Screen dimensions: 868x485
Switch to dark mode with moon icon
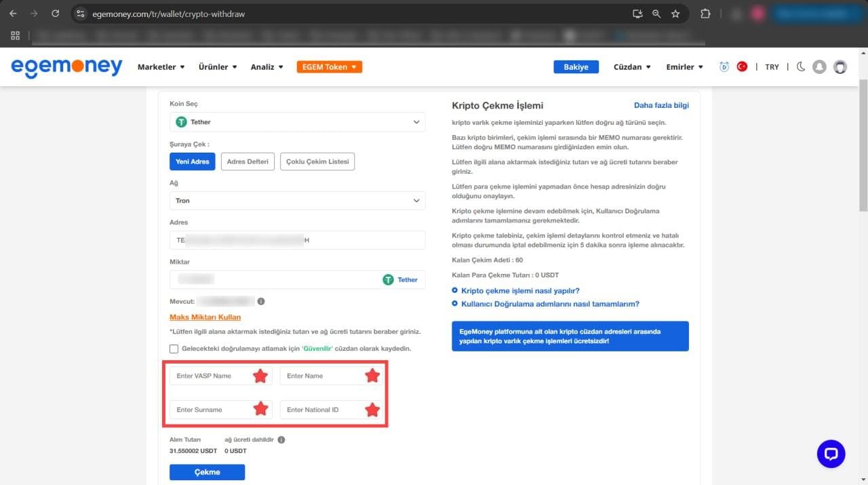pyautogui.click(x=801, y=66)
